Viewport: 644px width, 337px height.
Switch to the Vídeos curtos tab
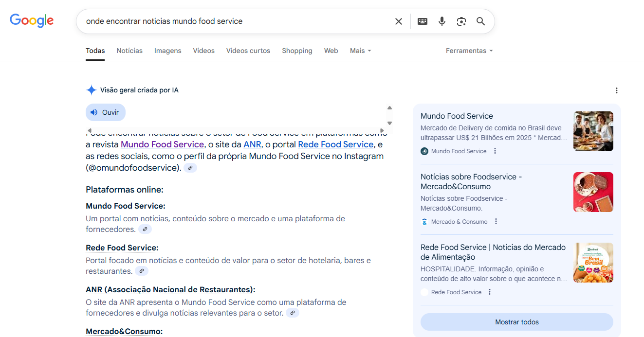point(248,51)
